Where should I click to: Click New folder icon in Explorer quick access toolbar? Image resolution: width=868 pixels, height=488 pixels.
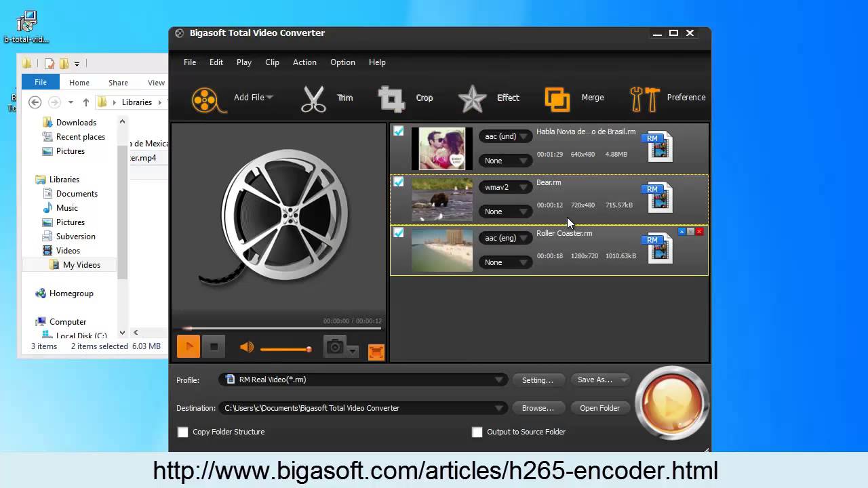click(x=64, y=64)
